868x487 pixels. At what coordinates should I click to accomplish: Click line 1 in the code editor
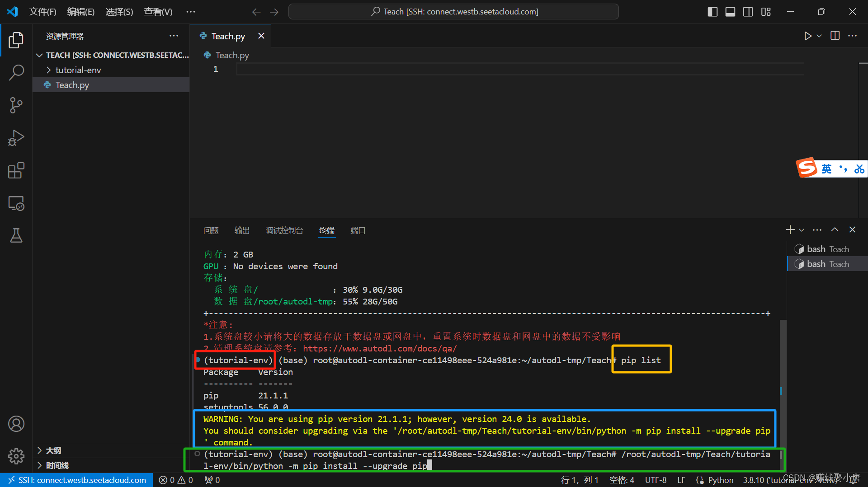click(x=520, y=69)
